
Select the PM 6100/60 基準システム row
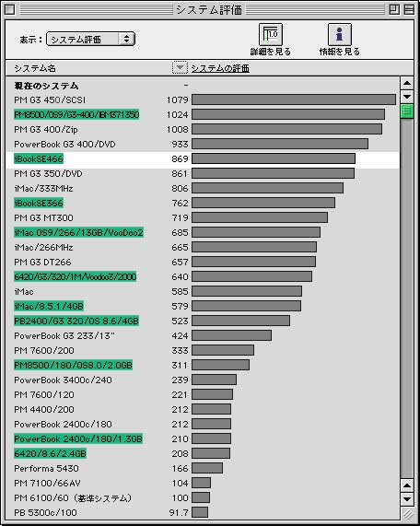coord(203,497)
